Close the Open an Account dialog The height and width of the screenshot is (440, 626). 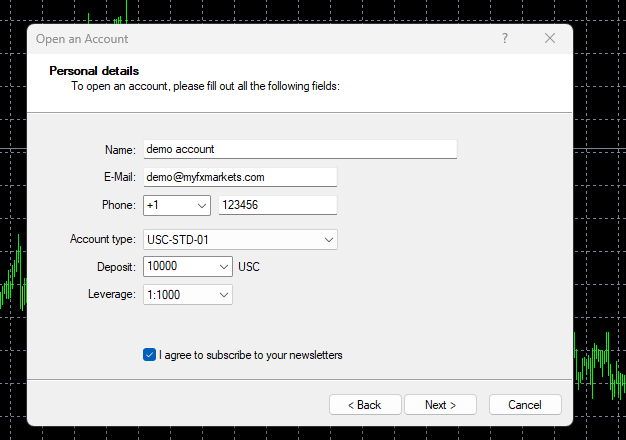click(x=550, y=39)
